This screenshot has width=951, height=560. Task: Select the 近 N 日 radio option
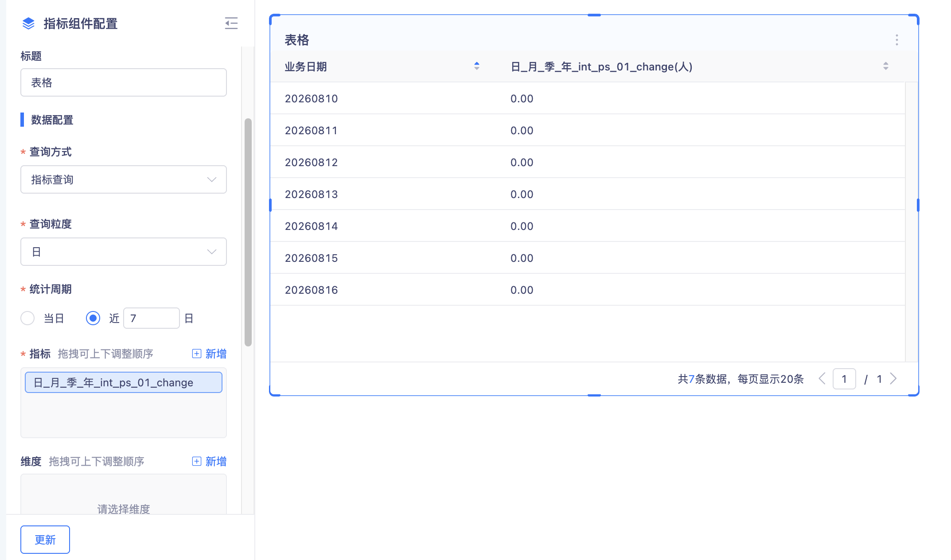click(93, 318)
